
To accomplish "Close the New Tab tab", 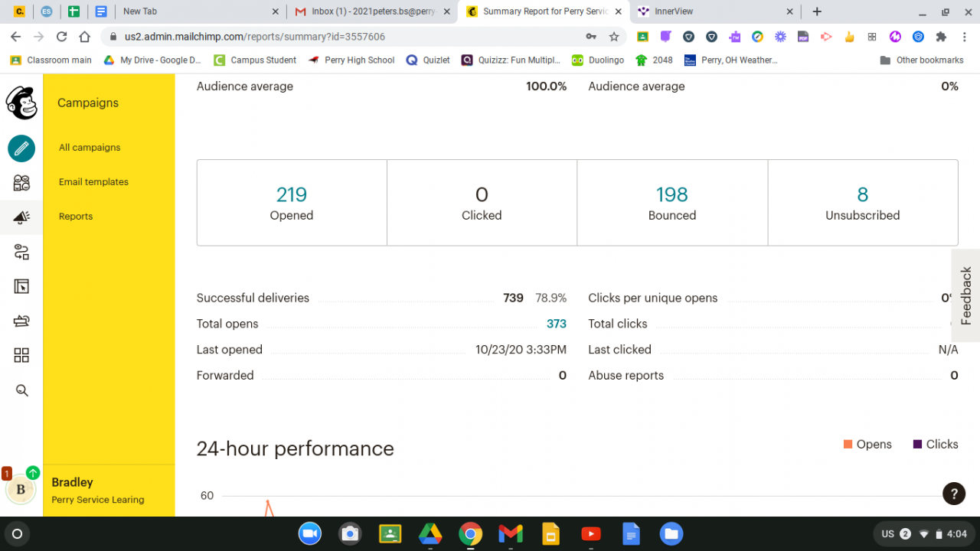I will pyautogui.click(x=276, y=11).
